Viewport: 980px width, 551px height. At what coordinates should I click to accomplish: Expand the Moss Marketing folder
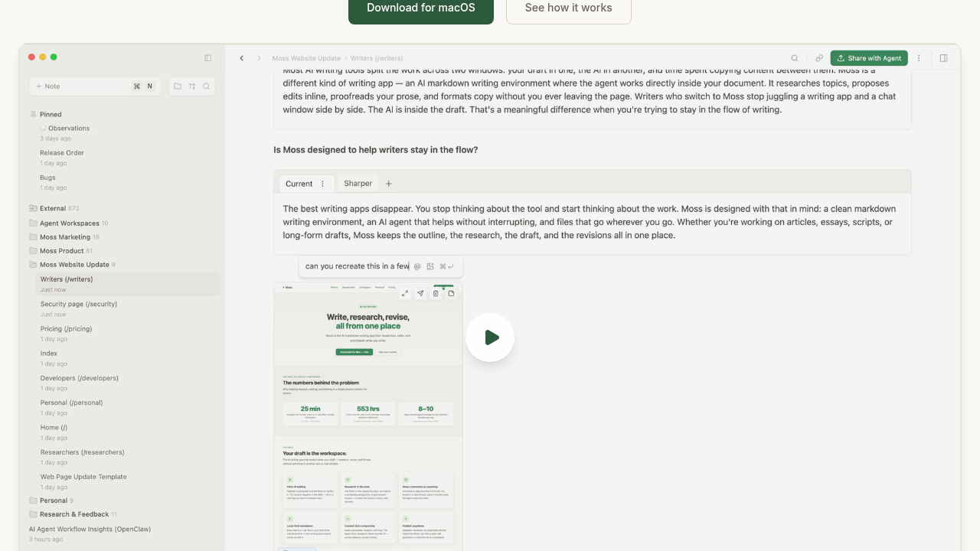tap(64, 237)
